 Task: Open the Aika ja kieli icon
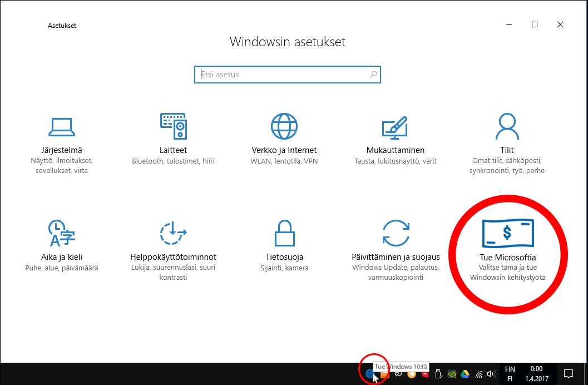[x=62, y=233]
